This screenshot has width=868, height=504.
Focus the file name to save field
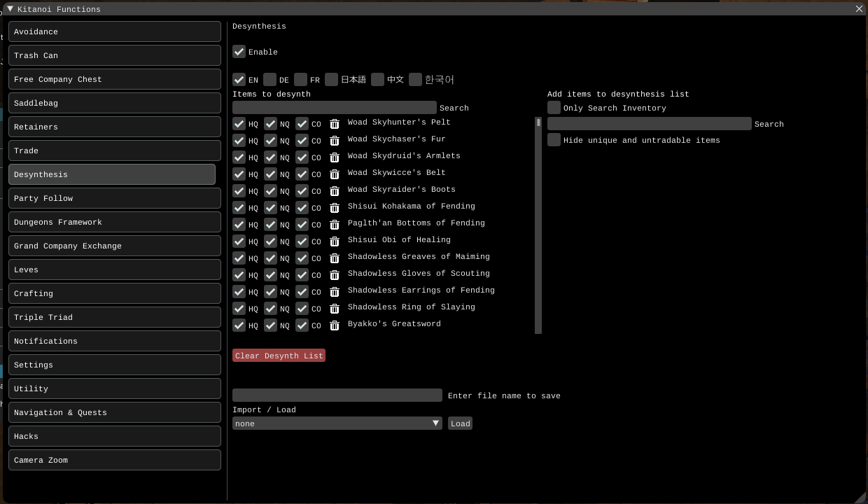337,395
